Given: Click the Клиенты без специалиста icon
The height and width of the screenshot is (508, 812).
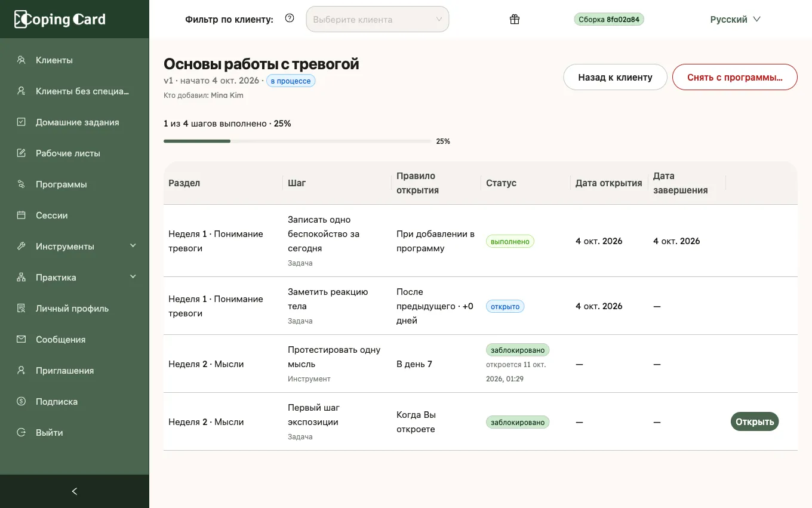Looking at the screenshot, I should point(21,91).
